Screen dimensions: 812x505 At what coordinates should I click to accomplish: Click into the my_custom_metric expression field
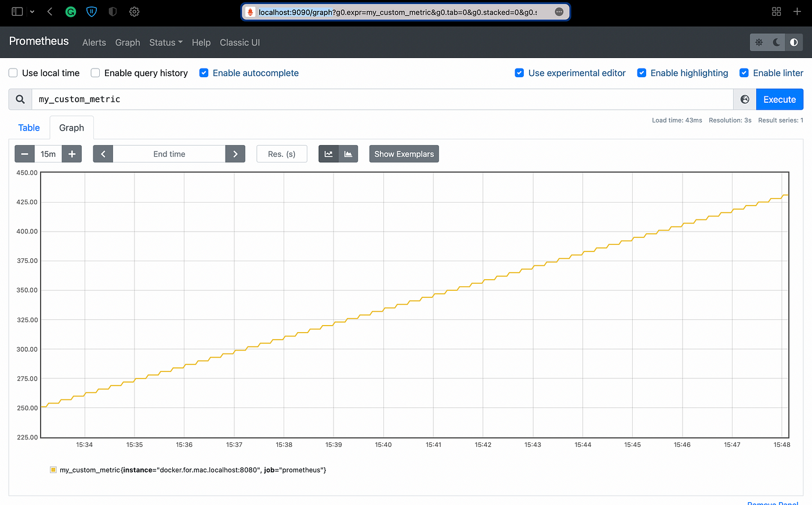pos(382,99)
